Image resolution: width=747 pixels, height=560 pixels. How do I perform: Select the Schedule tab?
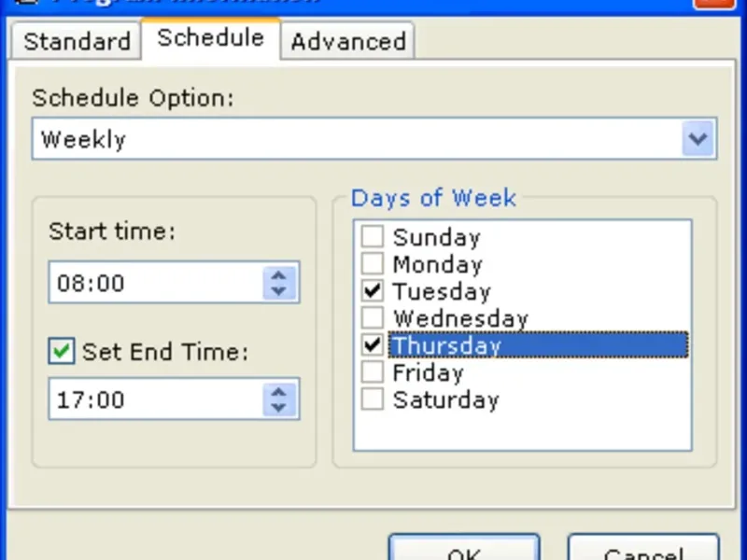click(210, 38)
